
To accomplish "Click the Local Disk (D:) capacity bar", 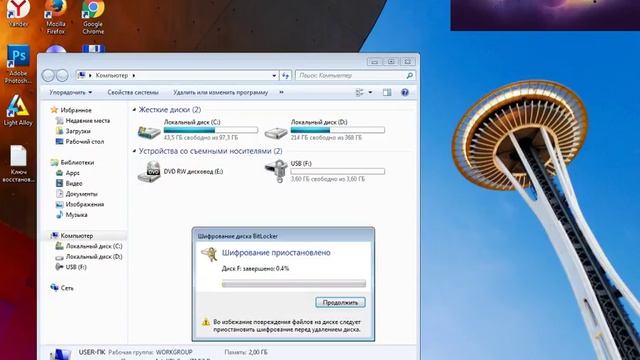I will tap(338, 130).
